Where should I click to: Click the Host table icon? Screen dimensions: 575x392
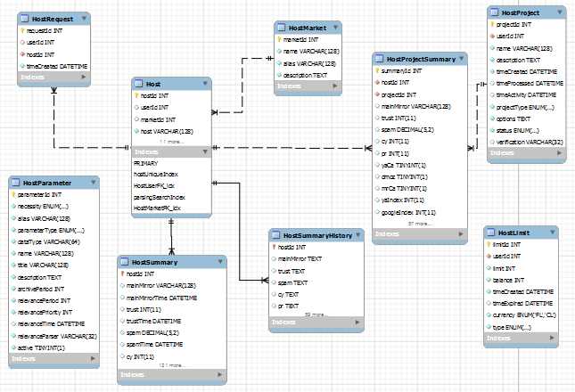click(139, 84)
